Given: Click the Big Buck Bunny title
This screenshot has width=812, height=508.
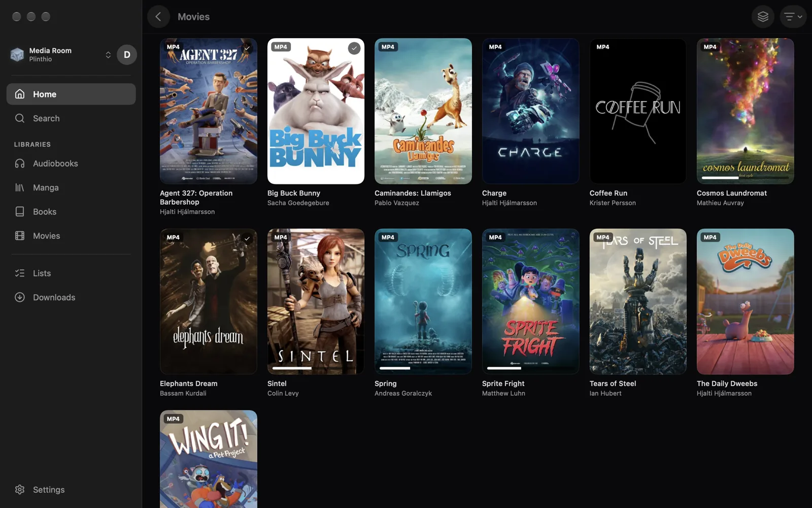Looking at the screenshot, I should [294, 193].
